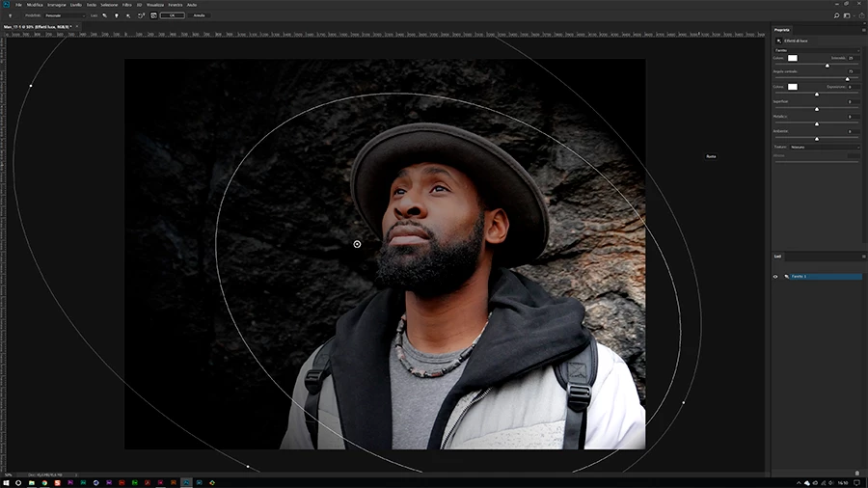Click the Ambiente value field
The width and height of the screenshot is (868, 488).
tap(854, 132)
